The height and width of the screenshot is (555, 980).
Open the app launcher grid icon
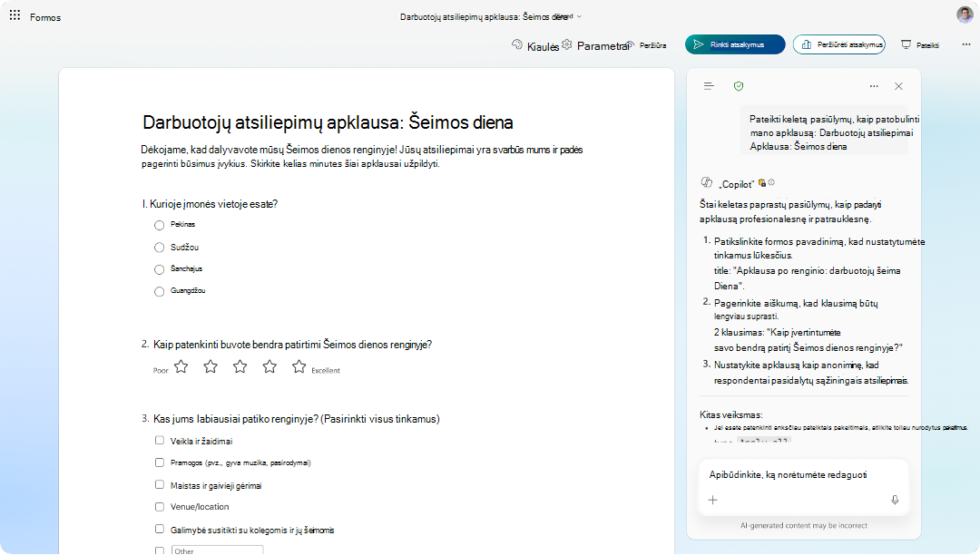15,15
